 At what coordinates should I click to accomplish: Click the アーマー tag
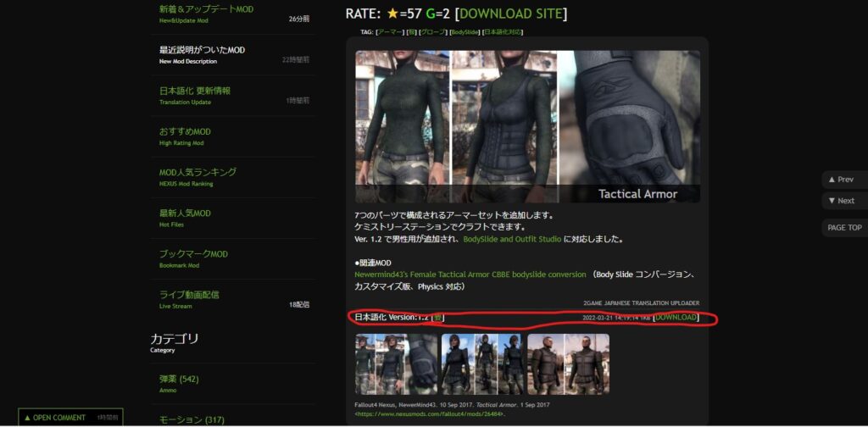[390, 32]
